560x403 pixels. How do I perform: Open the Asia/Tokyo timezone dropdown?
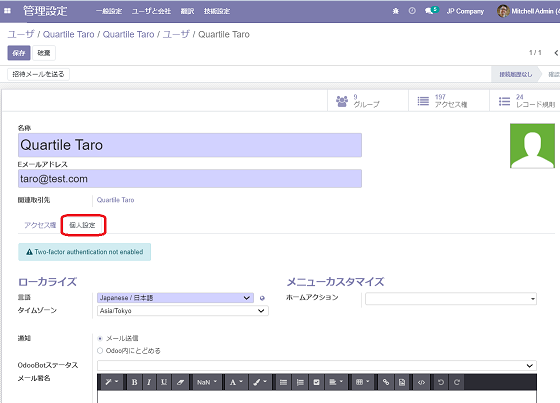coord(183,311)
